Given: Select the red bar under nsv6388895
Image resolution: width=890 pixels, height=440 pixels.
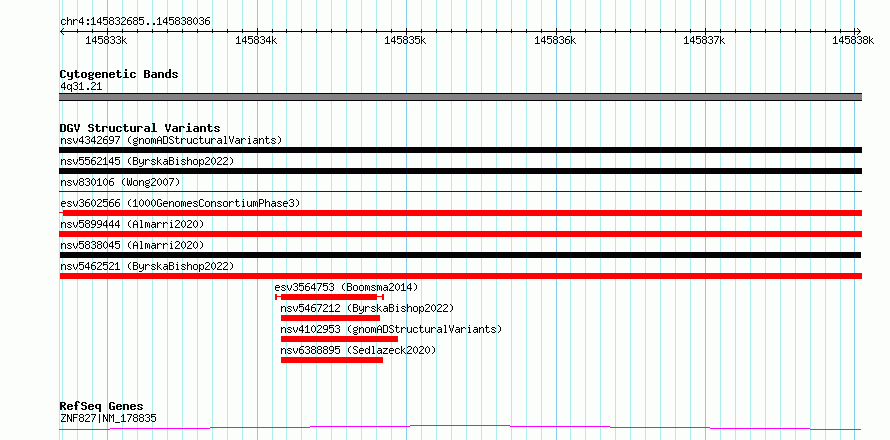Looking at the screenshot, I should pos(332,360).
